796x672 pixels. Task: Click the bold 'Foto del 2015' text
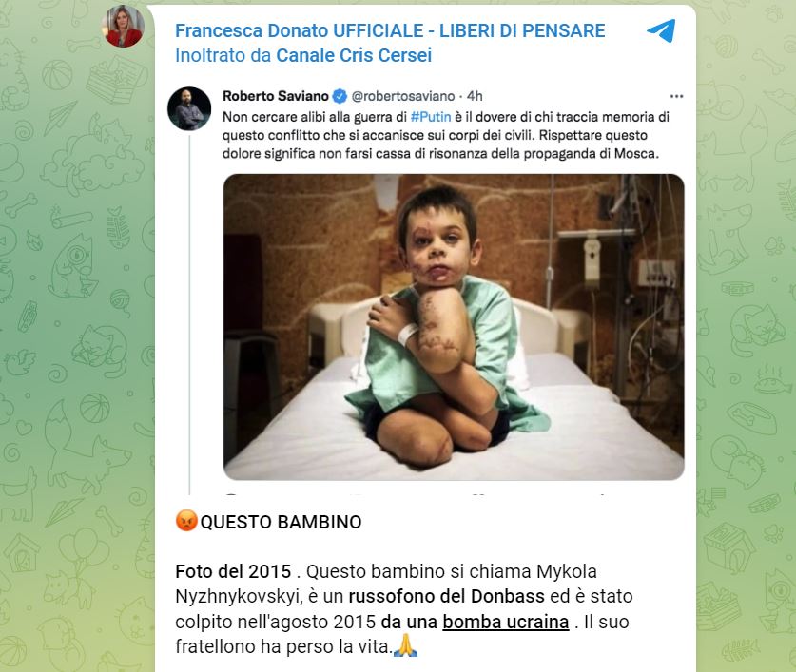(233, 571)
